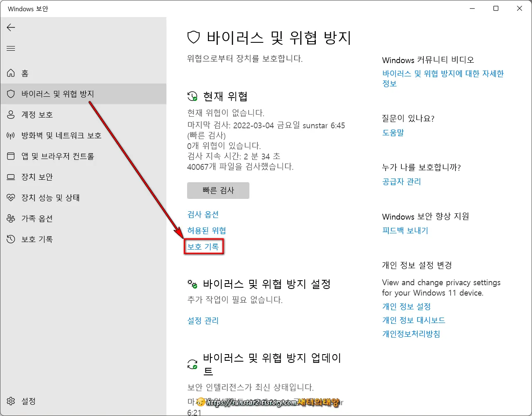Image resolution: width=532 pixels, height=416 pixels.
Task: Click the back arrow to go back
Action: coord(11,27)
